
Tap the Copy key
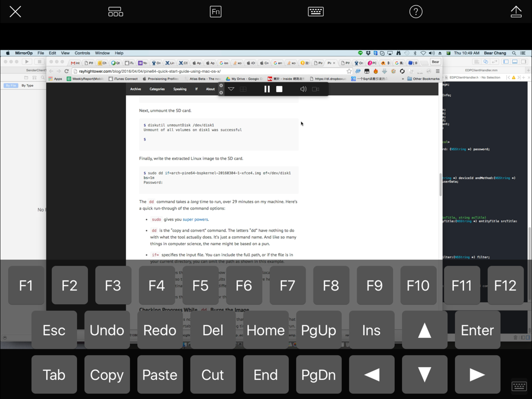(x=107, y=375)
